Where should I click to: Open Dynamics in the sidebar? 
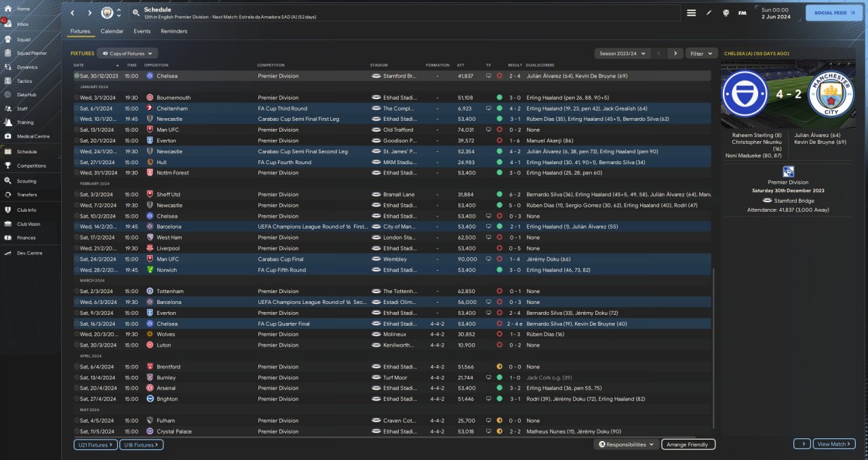tap(27, 67)
